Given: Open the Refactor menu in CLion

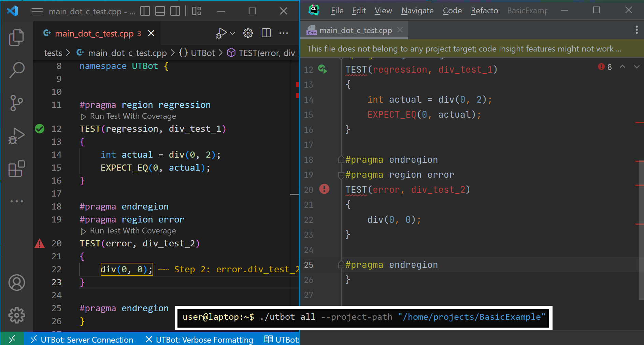Looking at the screenshot, I should pos(484,11).
